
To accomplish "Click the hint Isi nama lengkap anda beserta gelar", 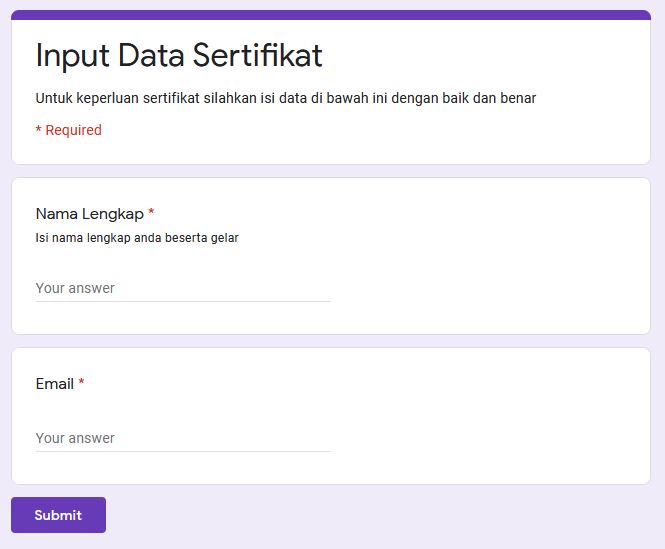I will point(137,238).
